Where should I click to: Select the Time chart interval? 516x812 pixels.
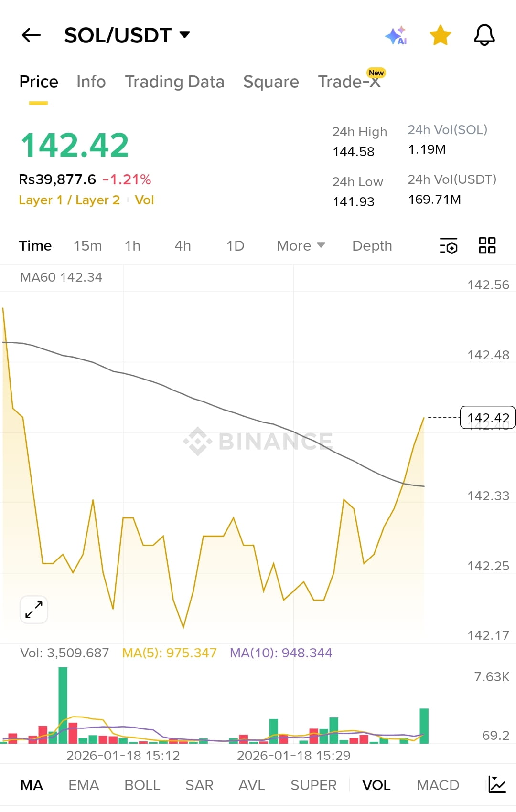(x=35, y=246)
